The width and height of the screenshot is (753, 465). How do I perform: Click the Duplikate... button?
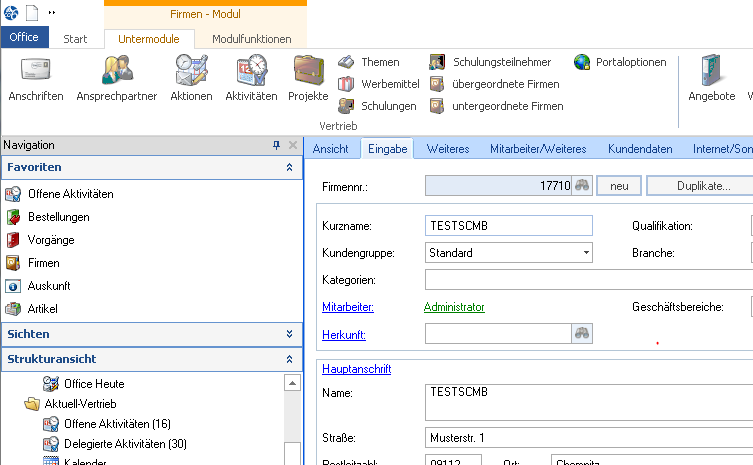click(x=699, y=186)
